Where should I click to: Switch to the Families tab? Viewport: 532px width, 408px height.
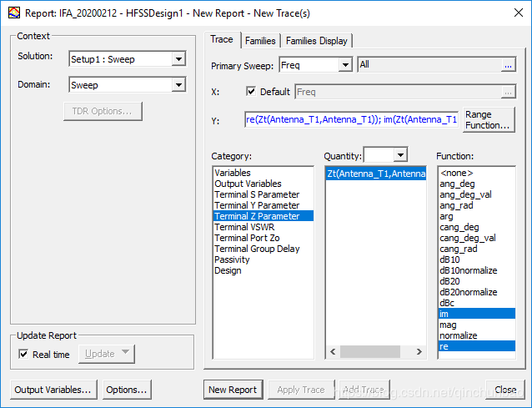pyautogui.click(x=260, y=41)
